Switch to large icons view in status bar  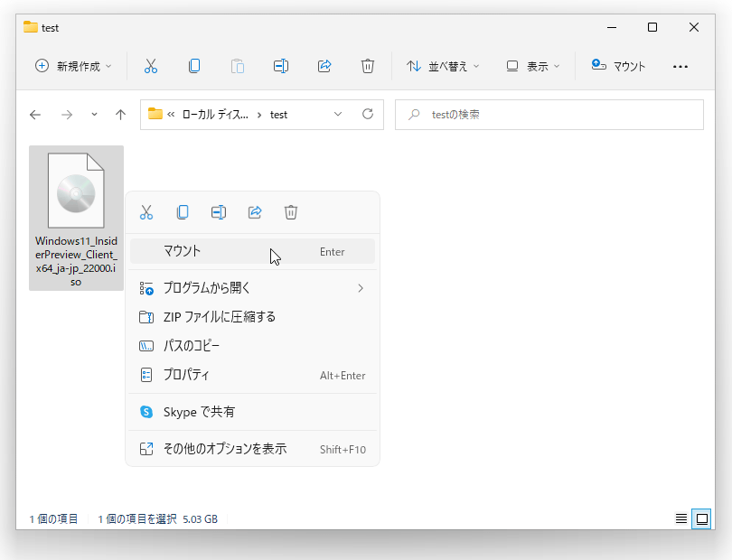coord(701,518)
